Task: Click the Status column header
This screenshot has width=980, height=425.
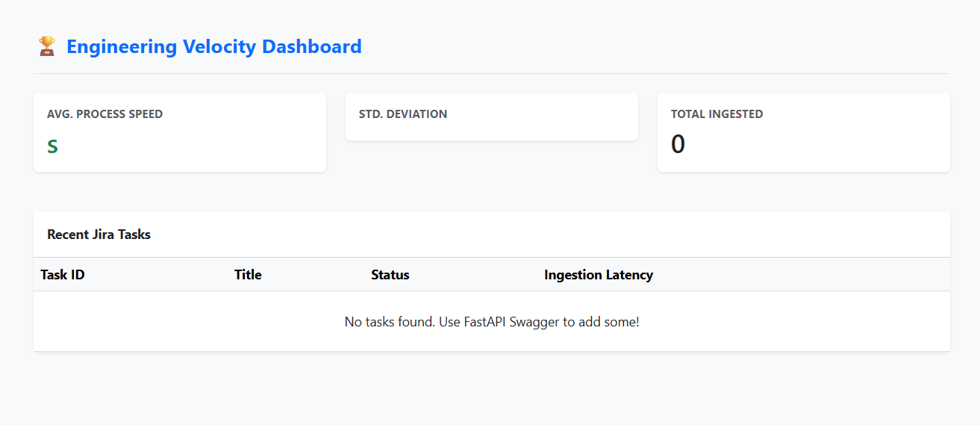Action: (x=390, y=275)
